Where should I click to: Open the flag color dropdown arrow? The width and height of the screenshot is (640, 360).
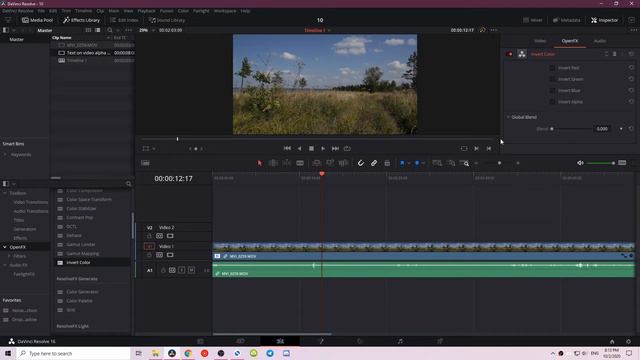[x=409, y=163]
